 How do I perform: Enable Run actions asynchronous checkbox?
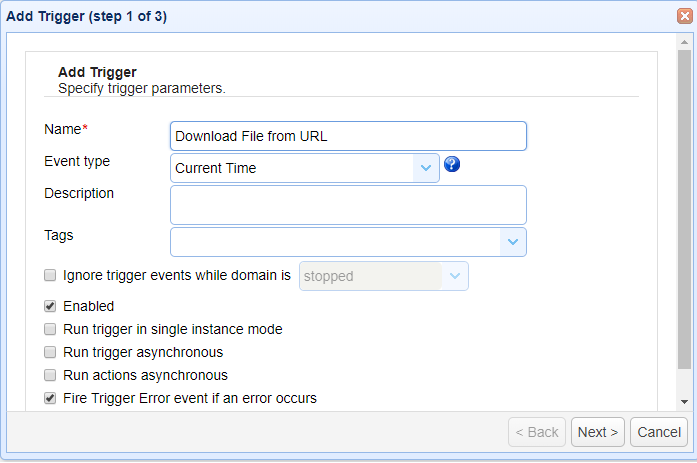pyautogui.click(x=50, y=375)
